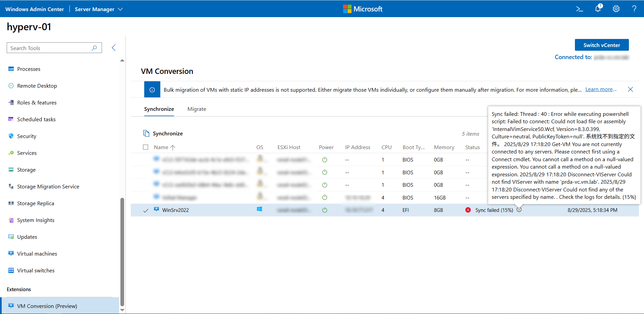This screenshot has height=314, width=644.
Task: Click the sidebar scroll-down arrow
Action: click(122, 310)
